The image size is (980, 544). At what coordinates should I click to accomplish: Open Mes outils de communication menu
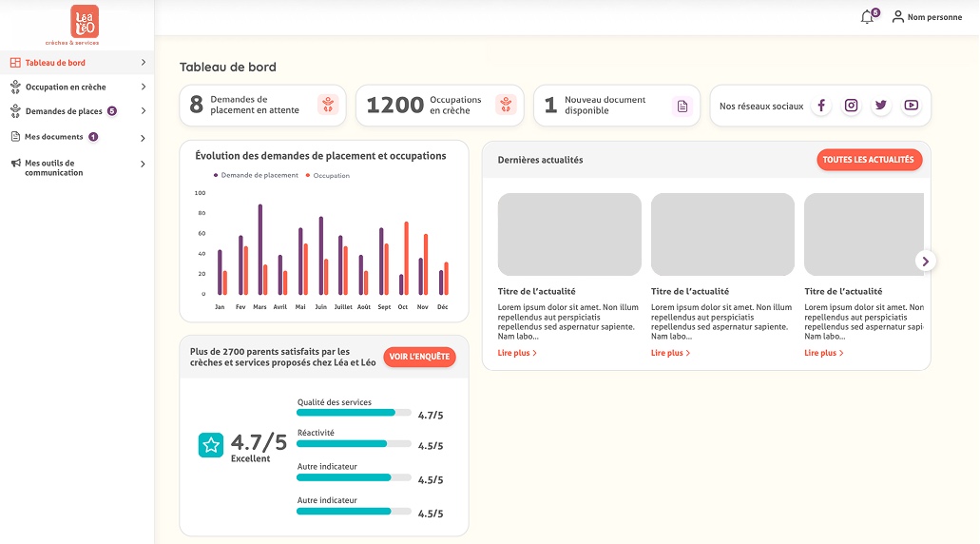click(x=77, y=167)
